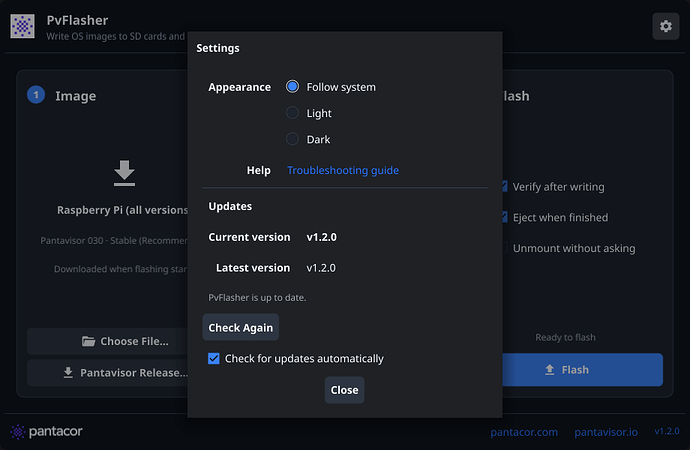
Task: Click the PvFlasher app logo icon
Action: pyautogui.click(x=22, y=26)
